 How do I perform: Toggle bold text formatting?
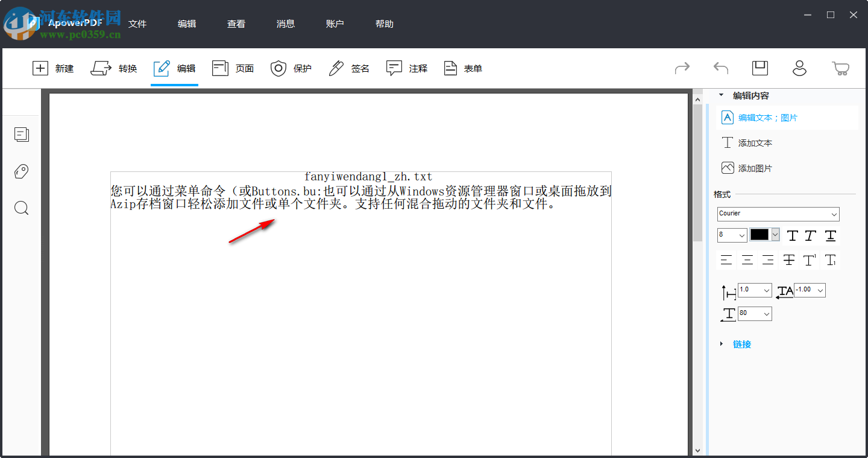click(792, 235)
